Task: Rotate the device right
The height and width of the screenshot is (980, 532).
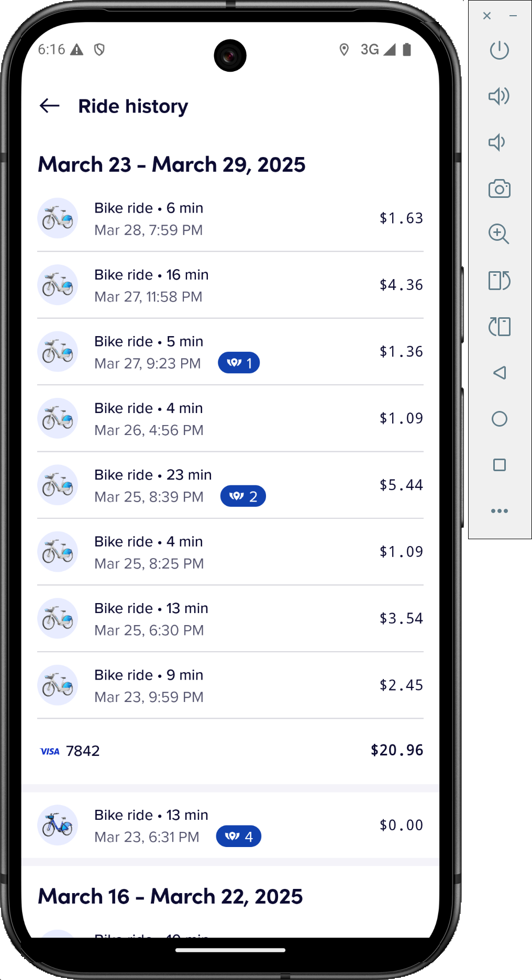Action: point(499,327)
